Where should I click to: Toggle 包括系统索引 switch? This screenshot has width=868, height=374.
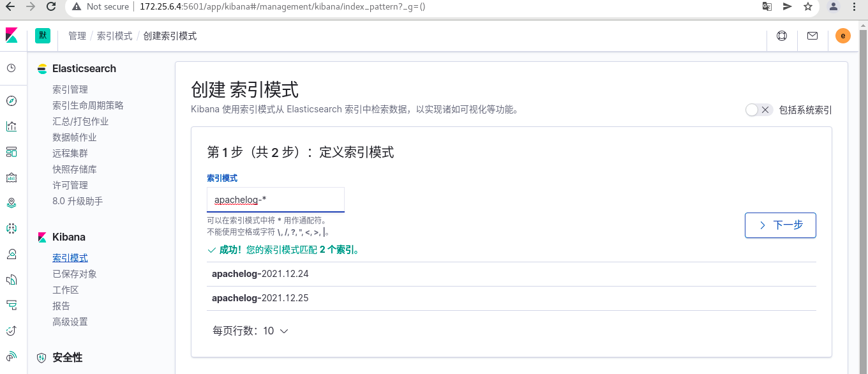(759, 110)
